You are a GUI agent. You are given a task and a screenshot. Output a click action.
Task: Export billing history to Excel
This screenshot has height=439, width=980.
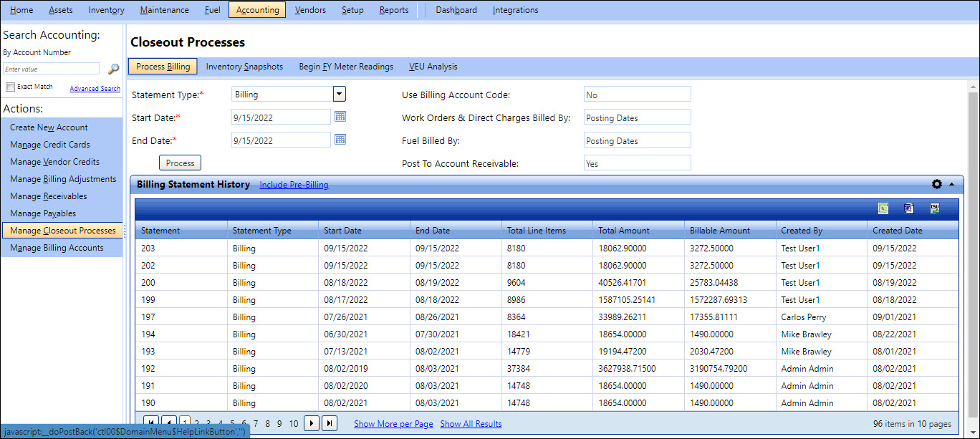pos(884,208)
